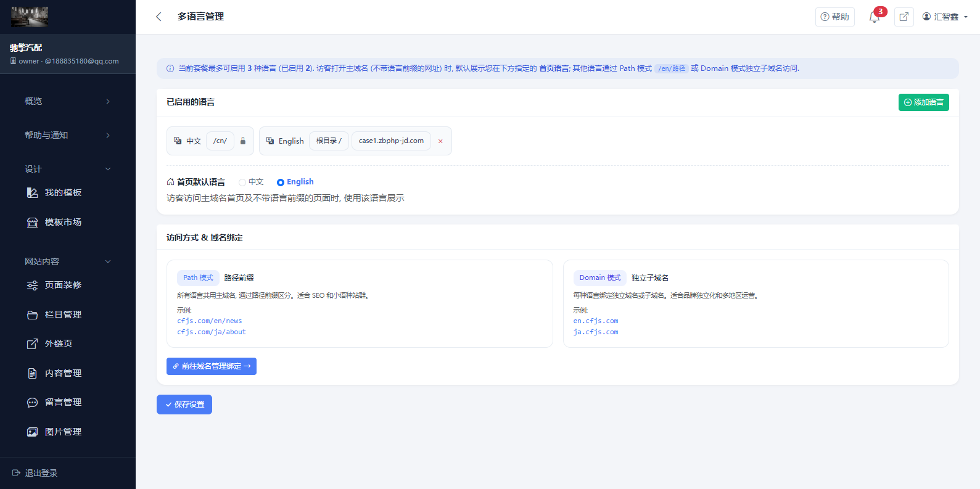Go back using the left arrow
The height and width of the screenshot is (489, 980).
[x=159, y=17]
